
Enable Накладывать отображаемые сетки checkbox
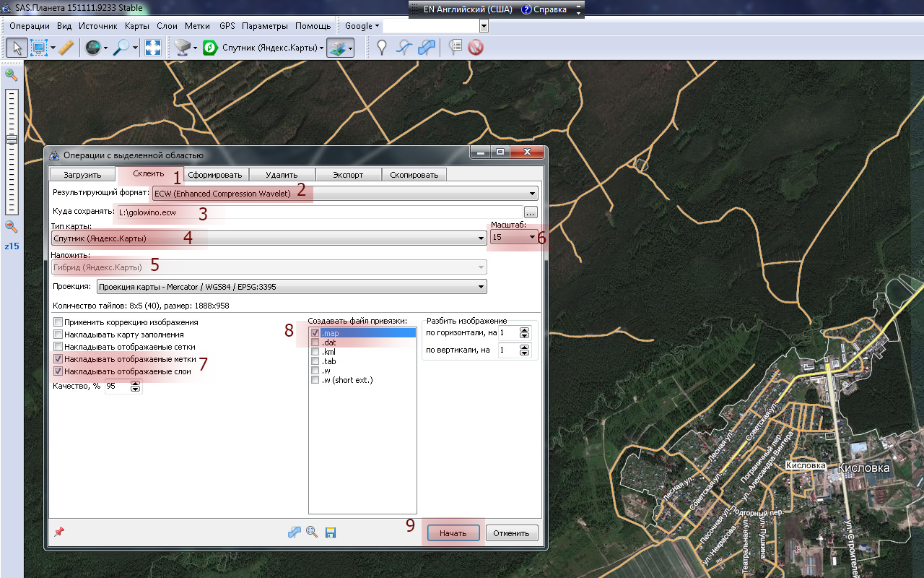pyautogui.click(x=58, y=347)
